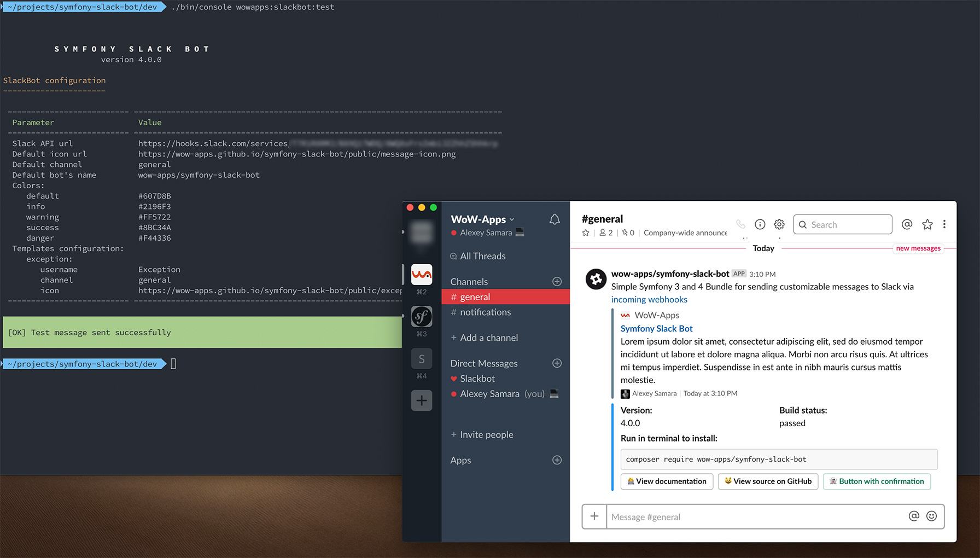Jump to new messages label
Viewport: 980px width, 558px height.
click(x=918, y=248)
